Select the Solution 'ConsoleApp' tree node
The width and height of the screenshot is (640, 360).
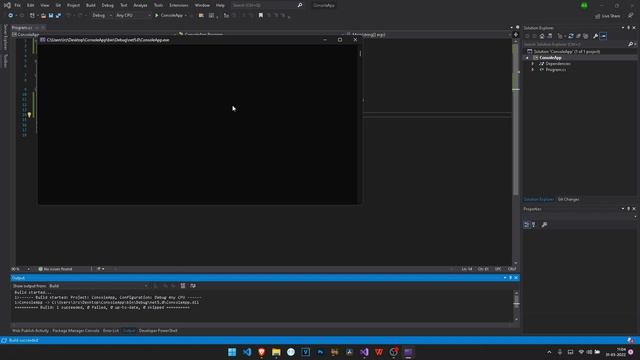[x=567, y=51]
